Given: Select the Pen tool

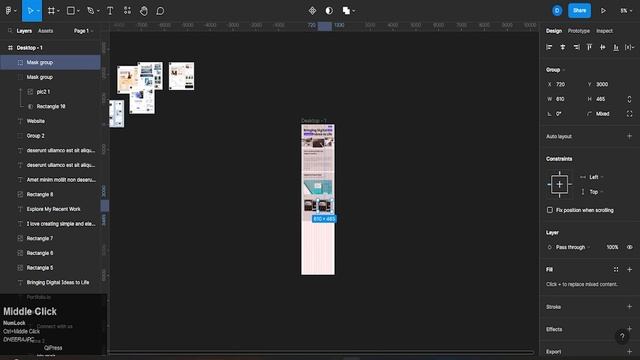Looking at the screenshot, I should 91,11.
